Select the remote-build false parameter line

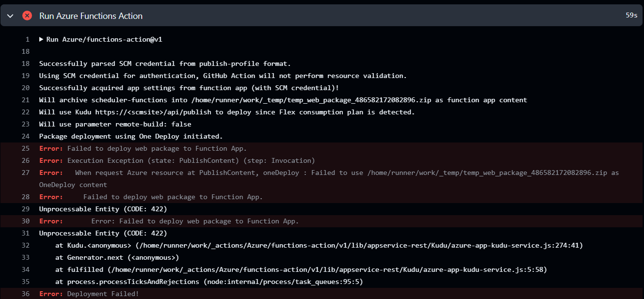116,124
